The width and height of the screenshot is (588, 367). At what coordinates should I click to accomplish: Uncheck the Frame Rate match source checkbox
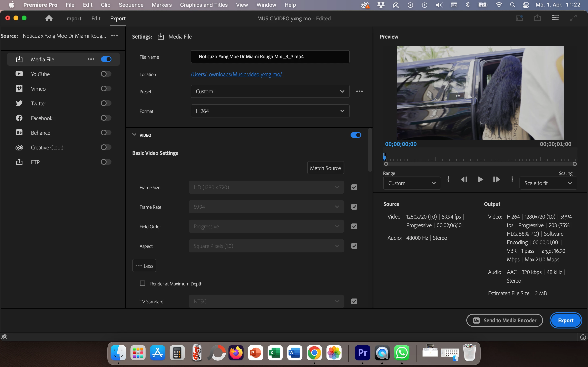(354, 207)
